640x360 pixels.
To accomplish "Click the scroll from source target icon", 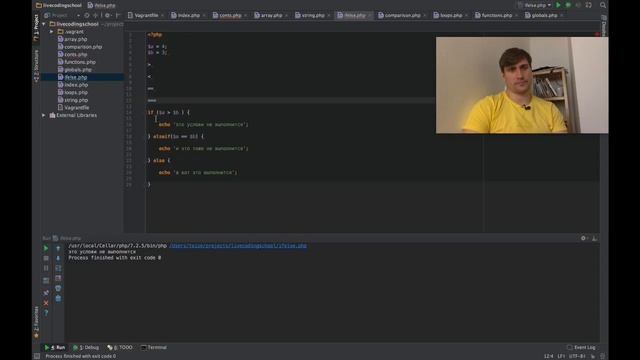I will 87,16.
